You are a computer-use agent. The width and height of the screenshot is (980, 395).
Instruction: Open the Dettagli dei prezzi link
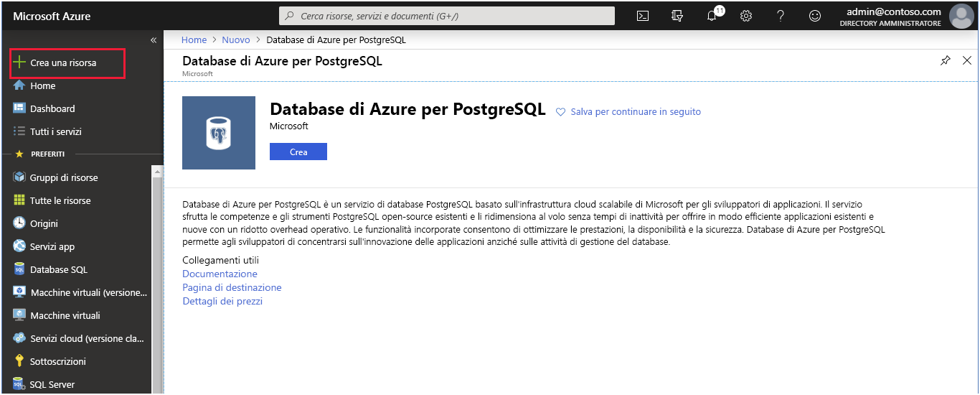(x=222, y=301)
